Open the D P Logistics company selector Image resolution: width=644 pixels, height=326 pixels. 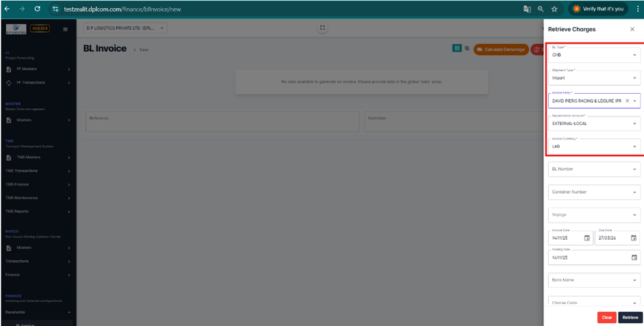pyautogui.click(x=125, y=28)
